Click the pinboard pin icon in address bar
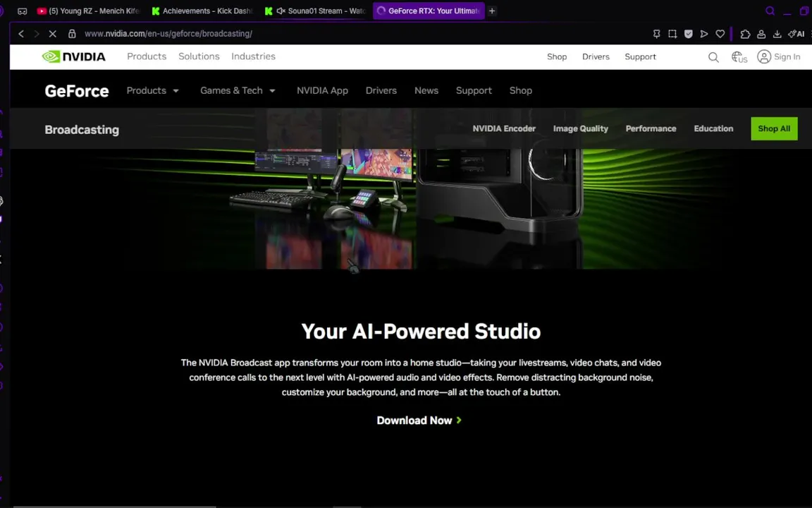This screenshot has height=508, width=812. [x=657, y=34]
